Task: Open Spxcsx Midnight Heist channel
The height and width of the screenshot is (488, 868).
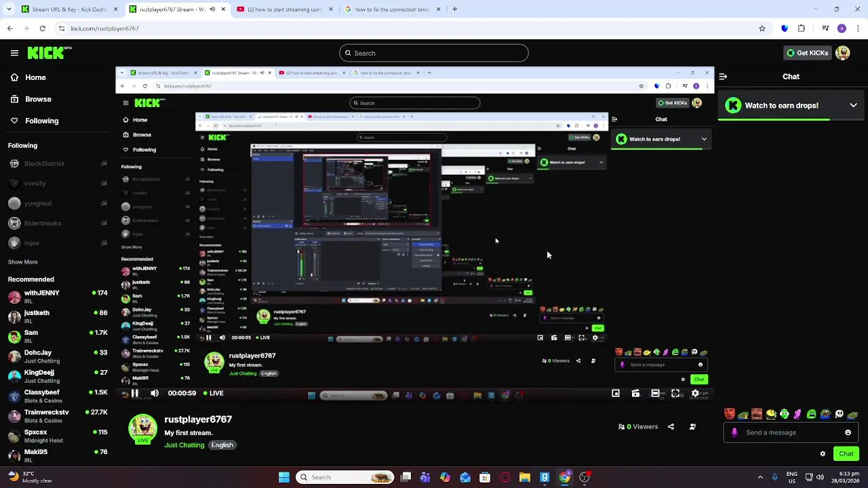Action: [57, 436]
